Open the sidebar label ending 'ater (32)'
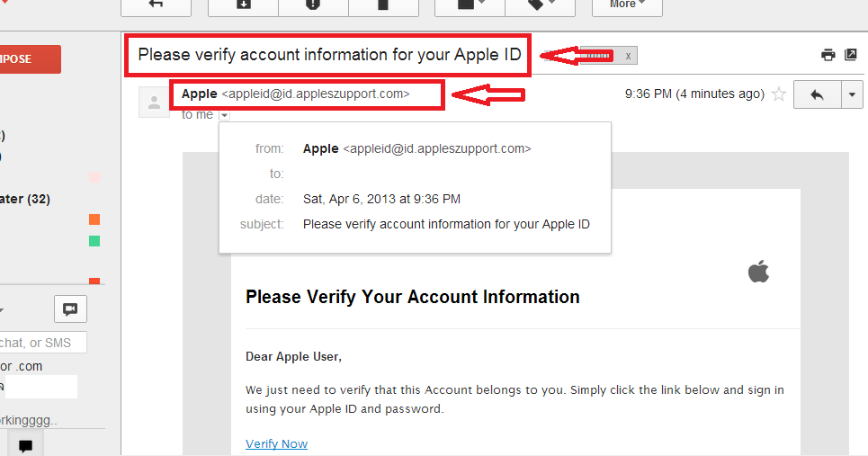This screenshot has height=456, width=868. [25, 200]
